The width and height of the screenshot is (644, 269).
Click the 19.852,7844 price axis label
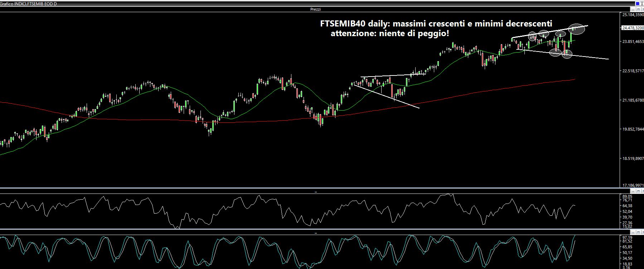pyautogui.click(x=633, y=129)
